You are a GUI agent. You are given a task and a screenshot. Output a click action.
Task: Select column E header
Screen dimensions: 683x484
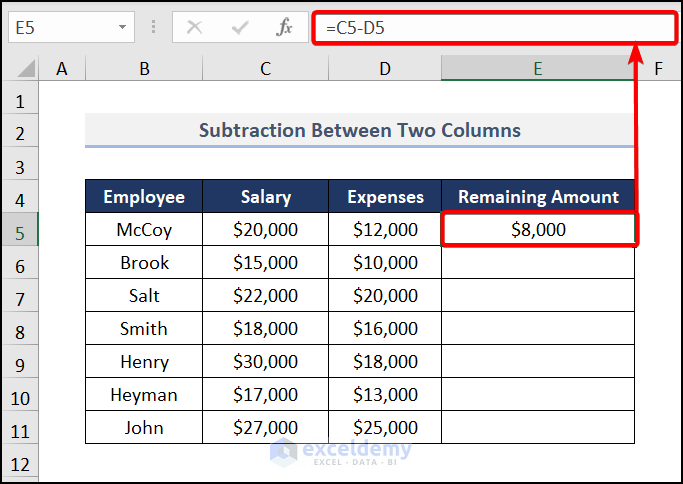pos(537,69)
